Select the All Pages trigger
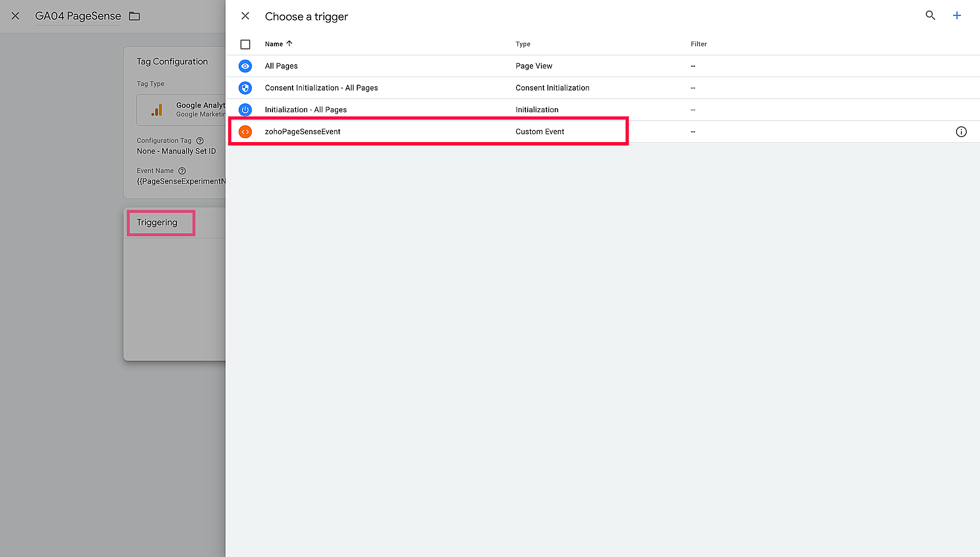 coord(281,66)
